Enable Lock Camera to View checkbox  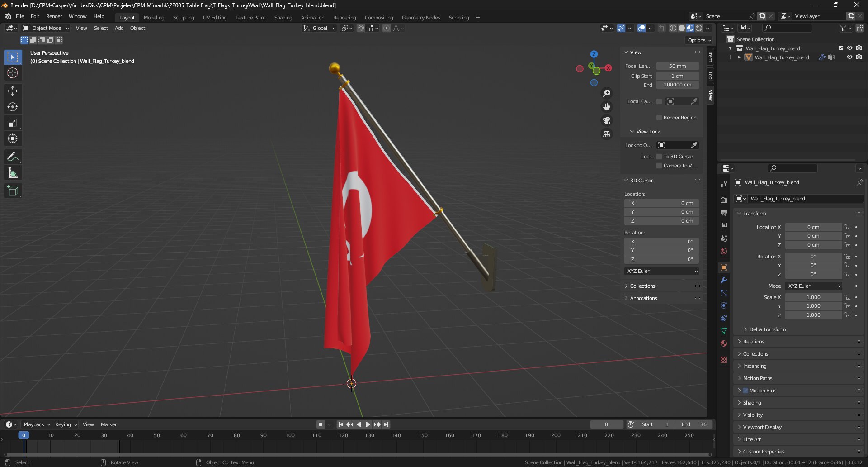(x=659, y=166)
